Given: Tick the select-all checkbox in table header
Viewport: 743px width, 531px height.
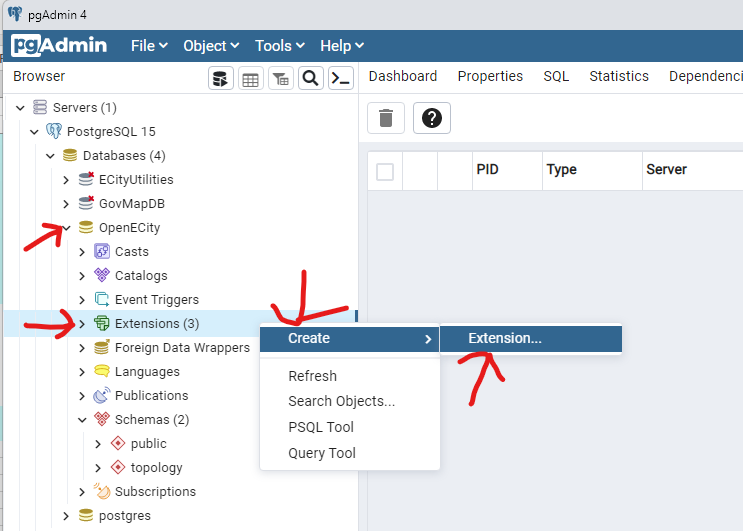Looking at the screenshot, I should (385, 172).
